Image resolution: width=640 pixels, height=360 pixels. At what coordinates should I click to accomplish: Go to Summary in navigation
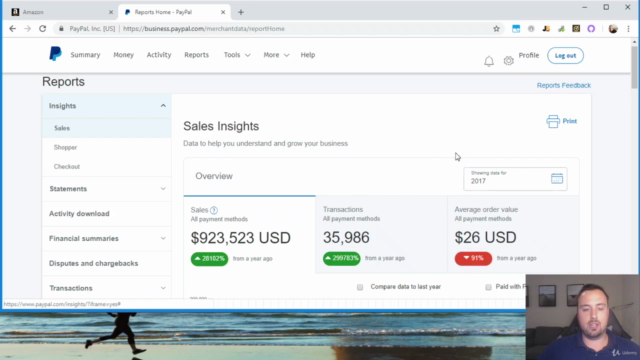(x=85, y=55)
